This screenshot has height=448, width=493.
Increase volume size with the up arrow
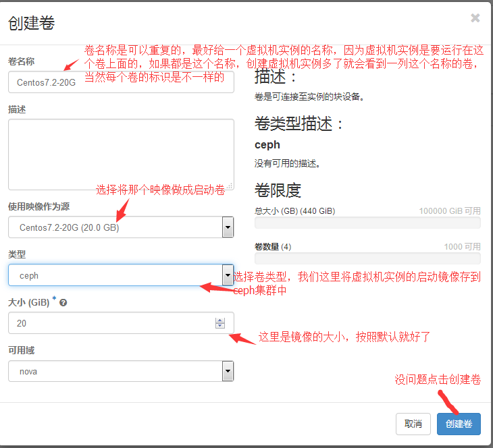point(219,320)
